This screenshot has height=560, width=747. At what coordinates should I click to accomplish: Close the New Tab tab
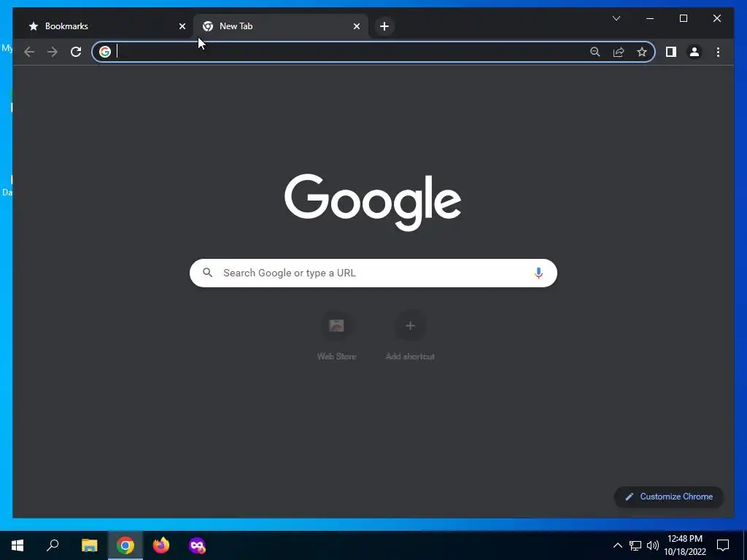[356, 26]
